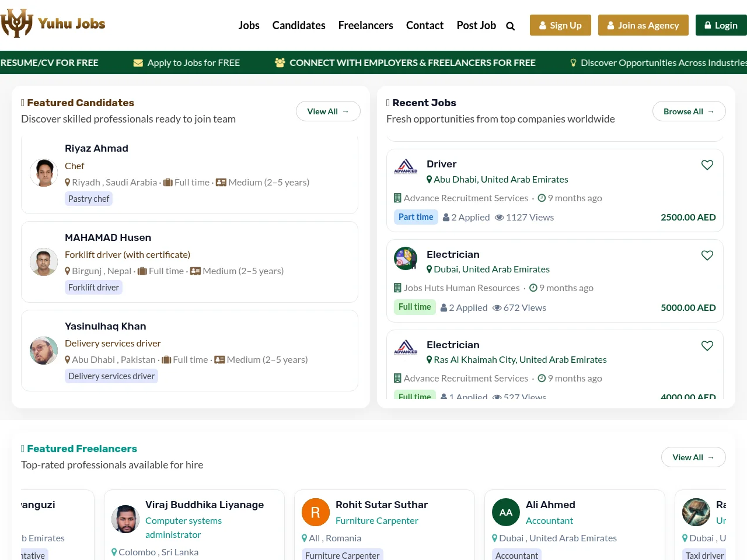Click Ali Ahmed's green AA avatar
Image resolution: width=747 pixels, height=560 pixels.
pos(506,512)
